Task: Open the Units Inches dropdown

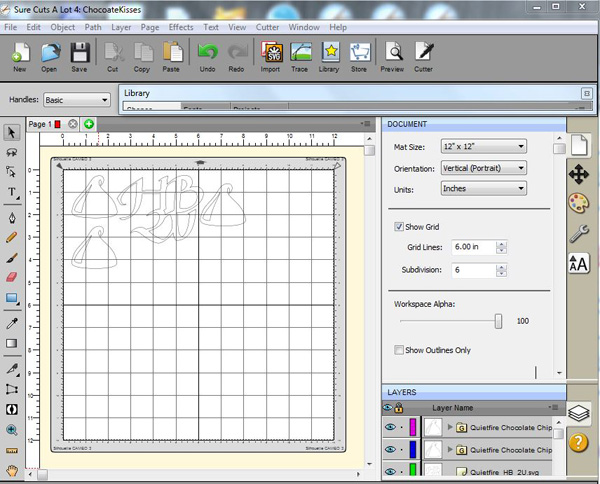Action: [484, 189]
